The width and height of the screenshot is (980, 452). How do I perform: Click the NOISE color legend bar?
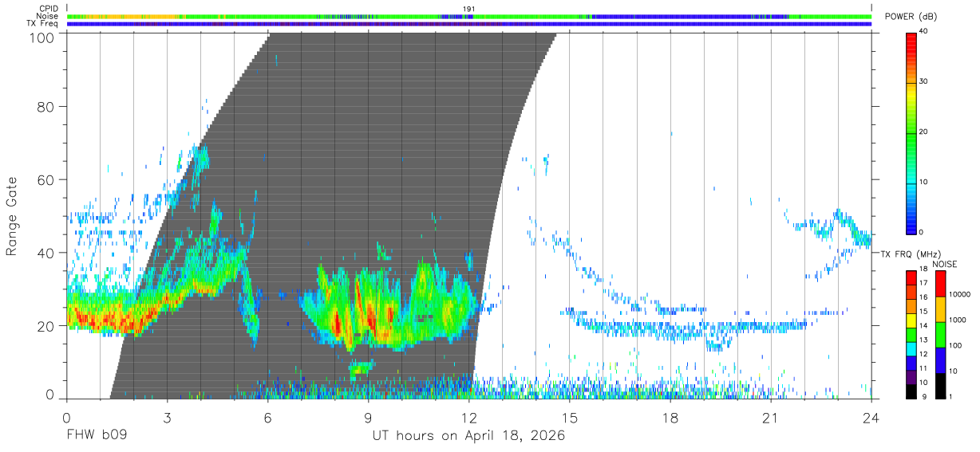tap(940, 334)
